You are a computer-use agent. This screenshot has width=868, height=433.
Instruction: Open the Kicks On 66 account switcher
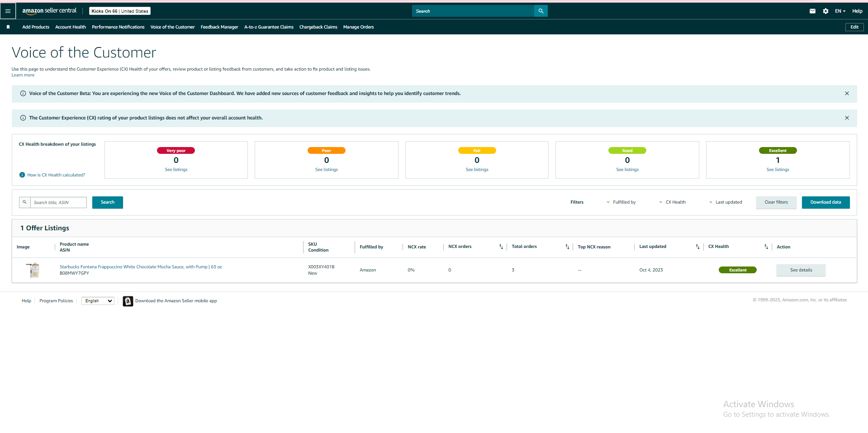(120, 11)
